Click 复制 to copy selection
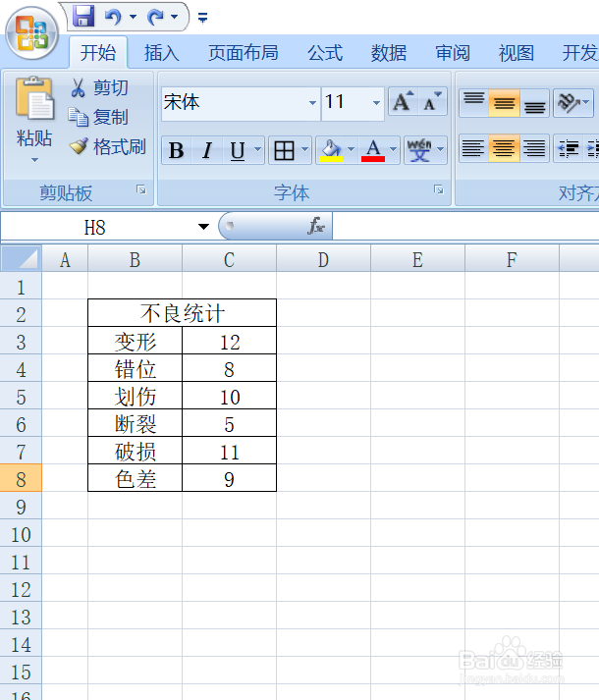 [x=98, y=117]
